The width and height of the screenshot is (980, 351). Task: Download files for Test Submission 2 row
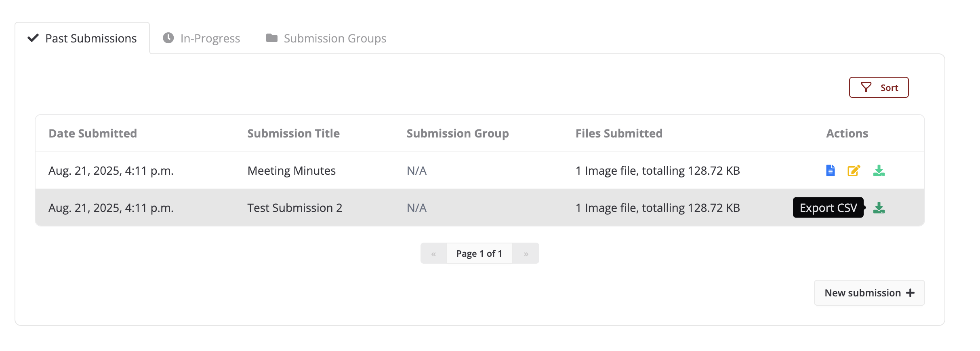pos(879,208)
